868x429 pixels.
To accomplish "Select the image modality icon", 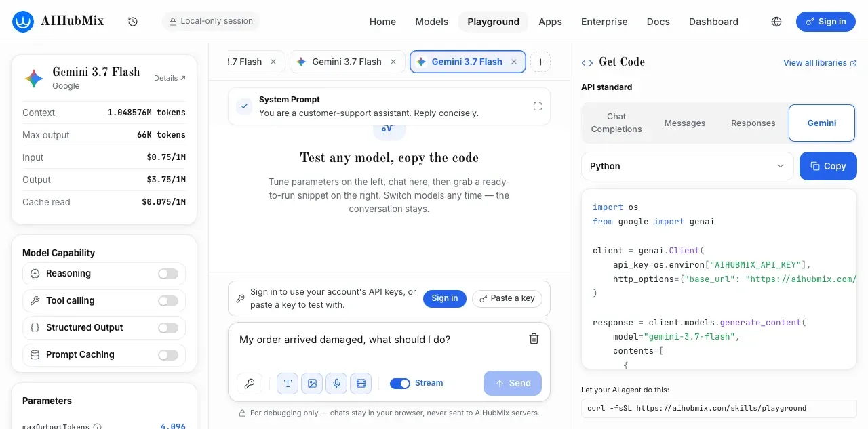I will (312, 384).
